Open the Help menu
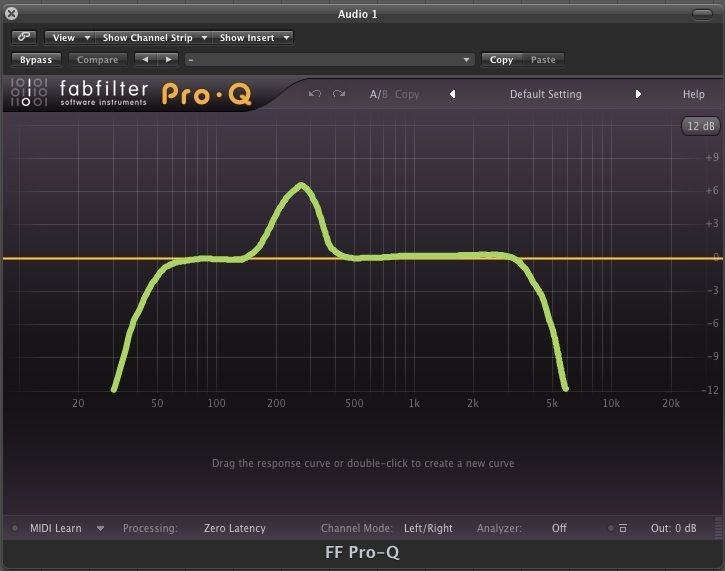This screenshot has width=725, height=571. 694,94
